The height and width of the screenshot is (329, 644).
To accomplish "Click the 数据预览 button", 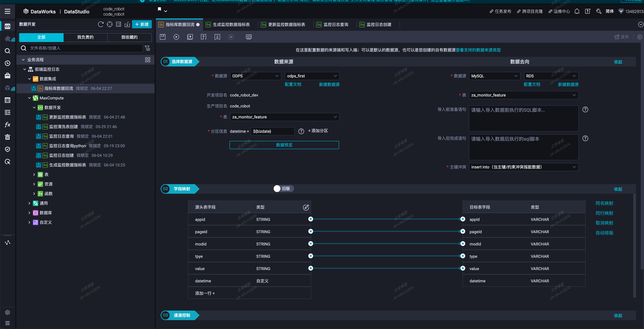I will click(284, 145).
